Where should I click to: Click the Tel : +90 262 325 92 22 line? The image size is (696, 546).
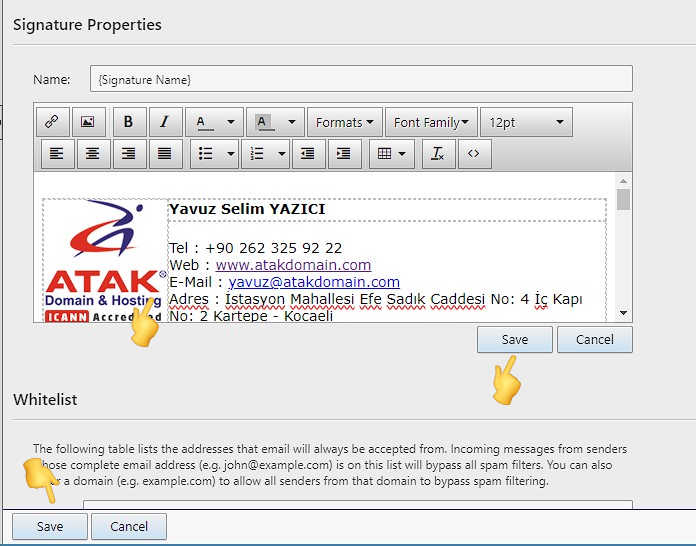coord(256,248)
